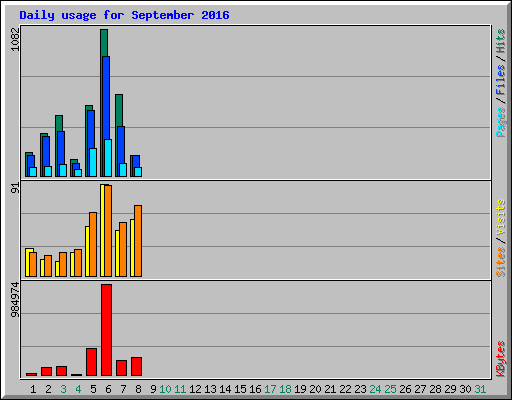
Task: Click the cyan pages bar for day 1
Action: point(33,172)
